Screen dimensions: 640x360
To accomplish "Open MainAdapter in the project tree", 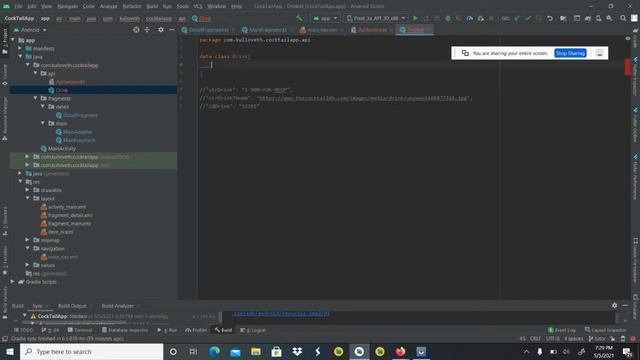I will (78, 132).
